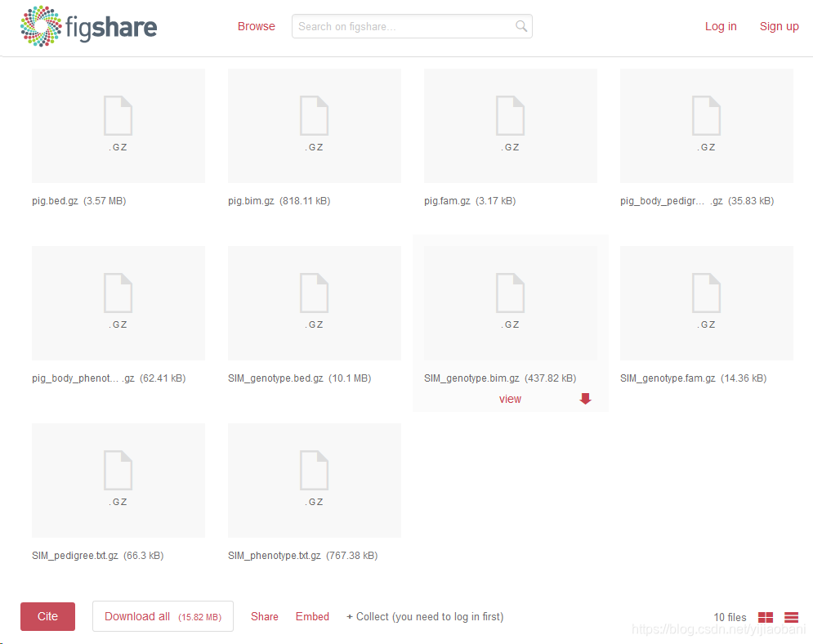Open SIM_genotype.bed.gz file thumbnail
The width and height of the screenshot is (813, 644).
click(x=315, y=303)
